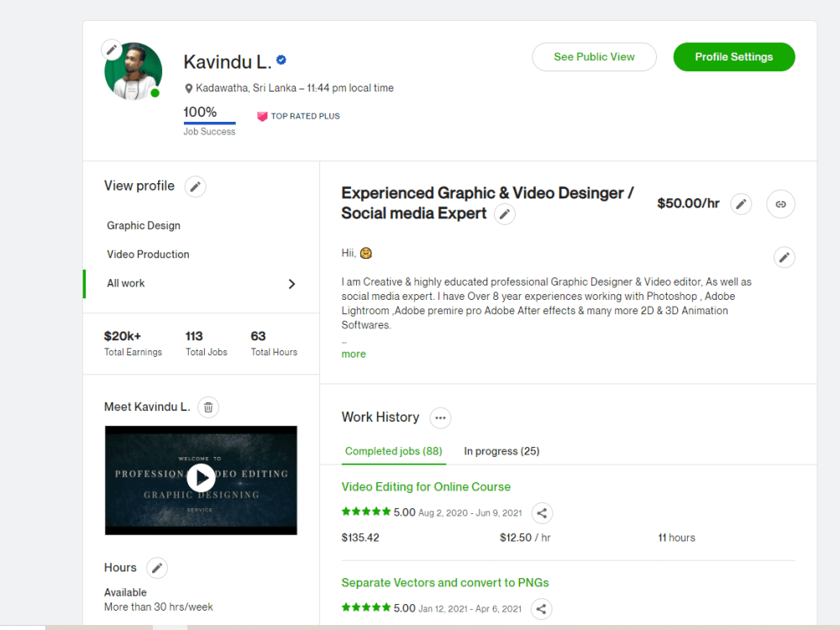Click the smiling emoji after Hii
This screenshot has width=840, height=630.
pos(366,253)
